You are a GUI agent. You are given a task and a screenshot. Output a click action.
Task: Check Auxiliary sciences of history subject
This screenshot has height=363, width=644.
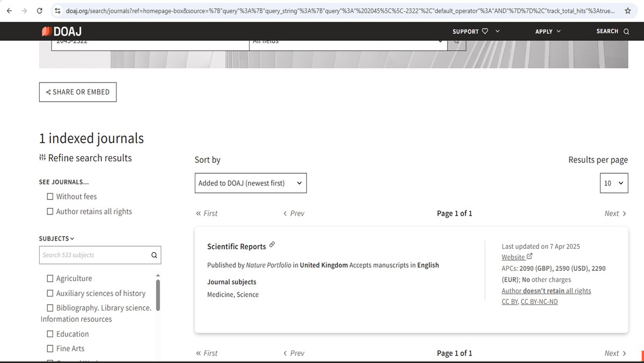pyautogui.click(x=50, y=293)
